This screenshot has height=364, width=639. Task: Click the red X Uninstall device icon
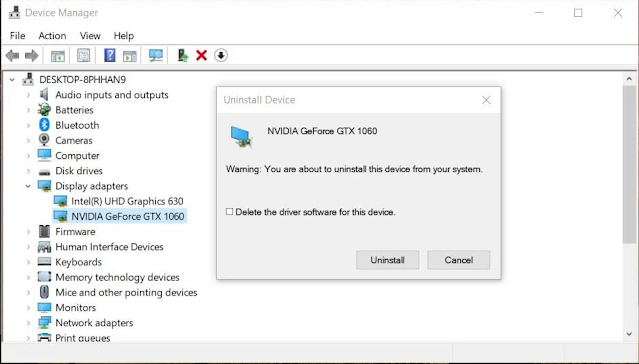pos(201,55)
